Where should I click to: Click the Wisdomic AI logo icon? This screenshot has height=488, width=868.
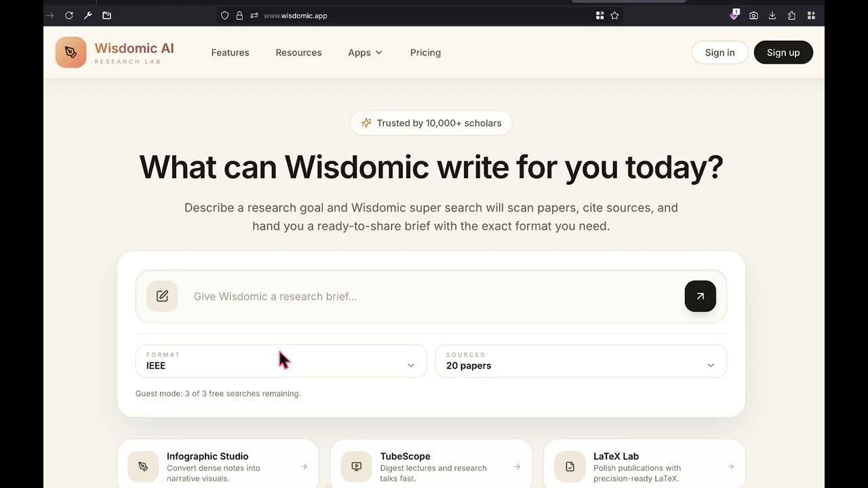click(x=71, y=52)
